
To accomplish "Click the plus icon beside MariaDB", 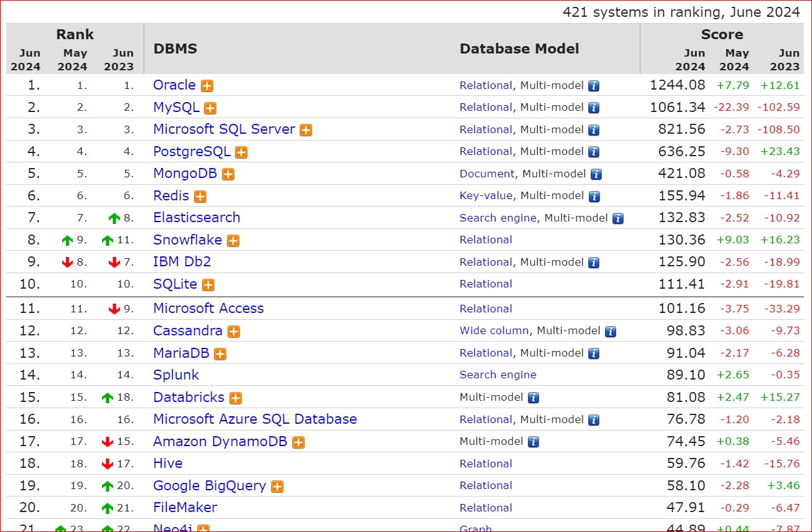I will pyautogui.click(x=220, y=354).
